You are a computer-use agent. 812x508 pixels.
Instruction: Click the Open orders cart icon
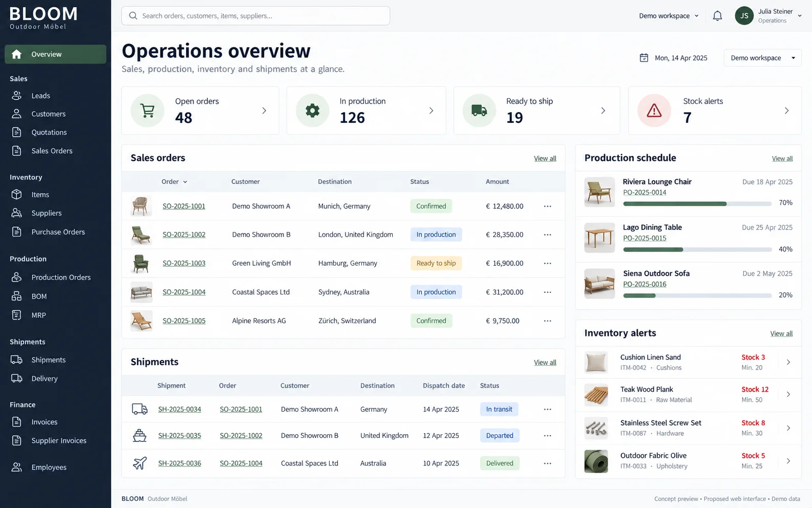point(147,111)
